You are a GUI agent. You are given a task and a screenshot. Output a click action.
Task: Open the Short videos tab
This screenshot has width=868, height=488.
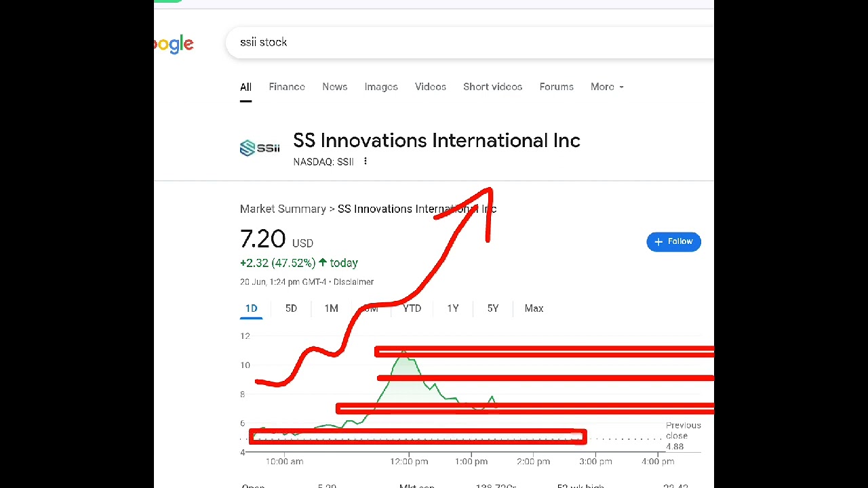(493, 87)
